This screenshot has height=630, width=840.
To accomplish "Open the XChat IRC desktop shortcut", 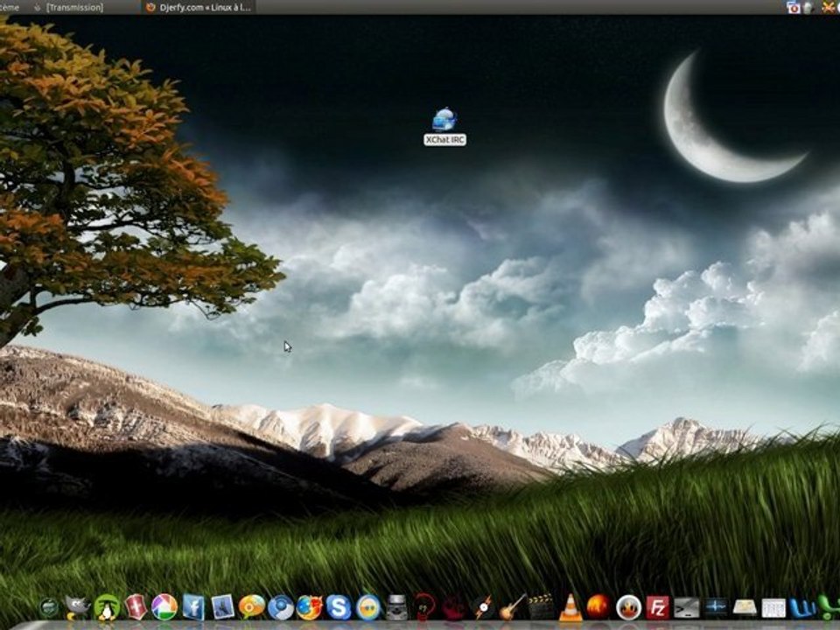I will pos(444,121).
